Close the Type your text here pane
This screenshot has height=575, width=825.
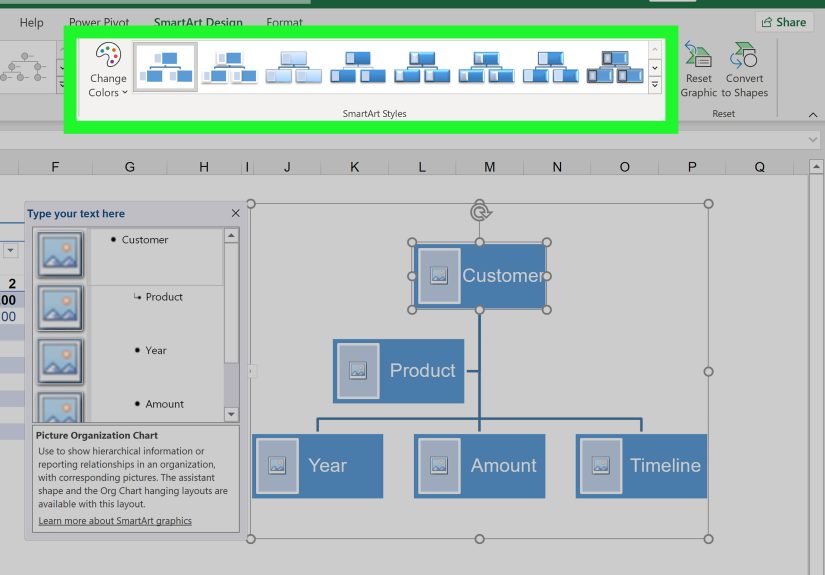[235, 213]
